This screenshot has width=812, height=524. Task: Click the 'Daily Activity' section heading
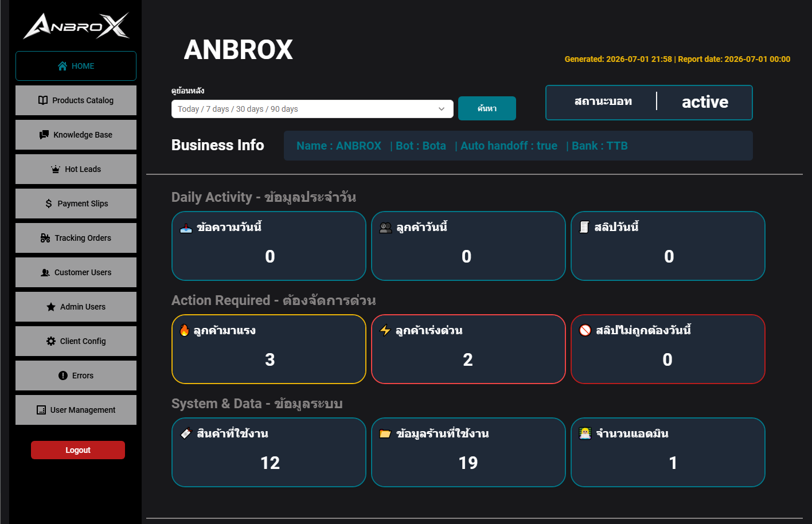[x=264, y=197]
